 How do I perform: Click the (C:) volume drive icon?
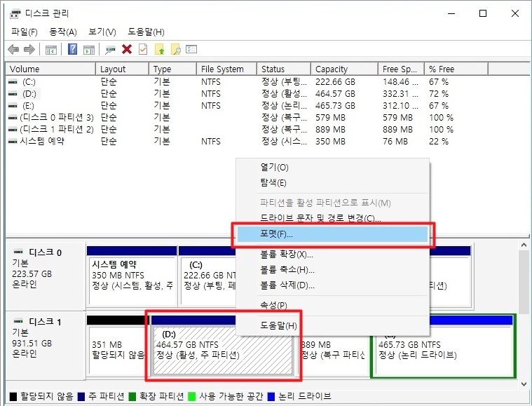[x=13, y=82]
